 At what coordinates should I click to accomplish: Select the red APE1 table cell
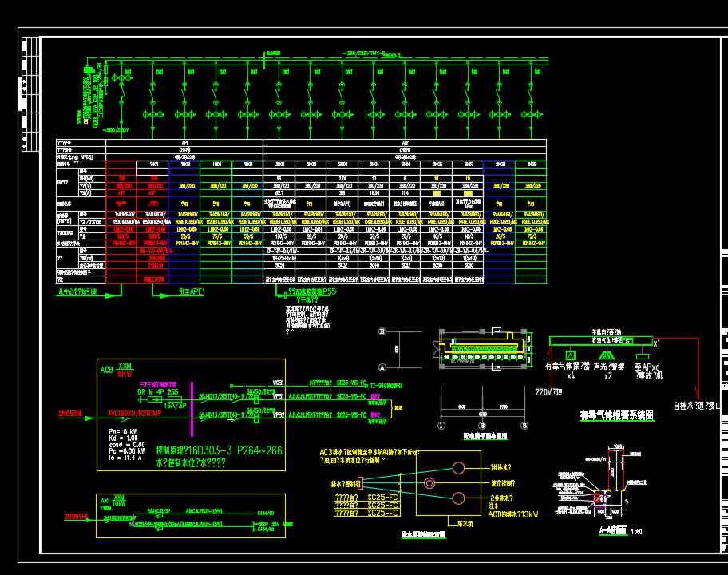pyautogui.click(x=154, y=204)
